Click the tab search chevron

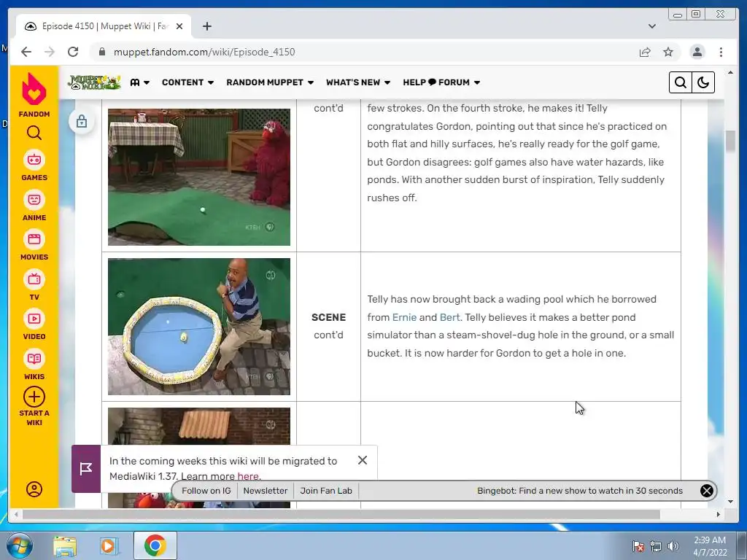click(651, 26)
